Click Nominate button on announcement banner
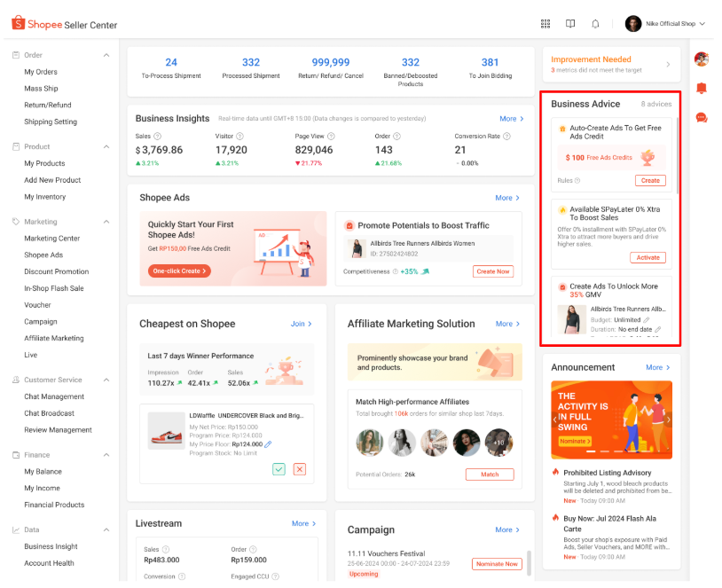Screen dimensions: 722x588 [x=575, y=441]
